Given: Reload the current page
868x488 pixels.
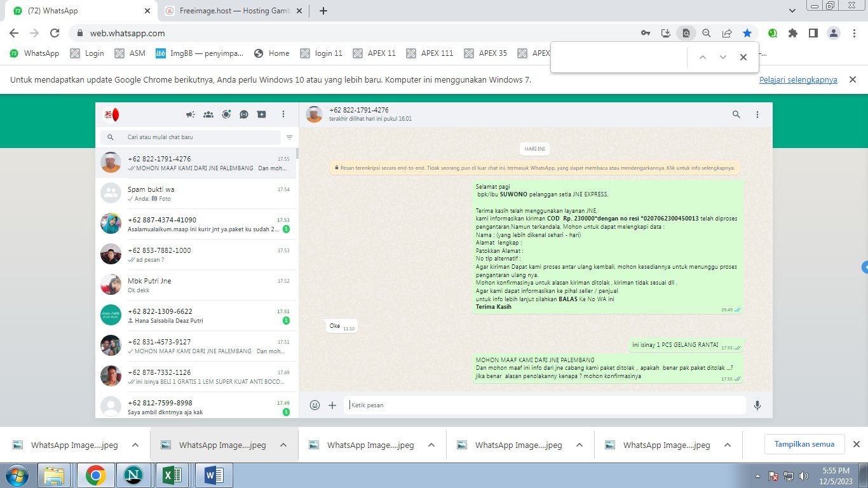Looking at the screenshot, I should pyautogui.click(x=55, y=33).
